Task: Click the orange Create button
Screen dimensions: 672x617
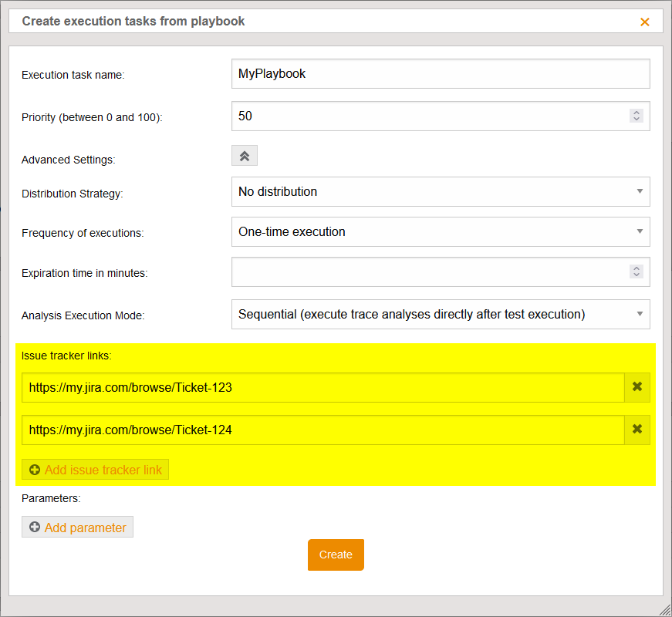Action: [x=336, y=555]
